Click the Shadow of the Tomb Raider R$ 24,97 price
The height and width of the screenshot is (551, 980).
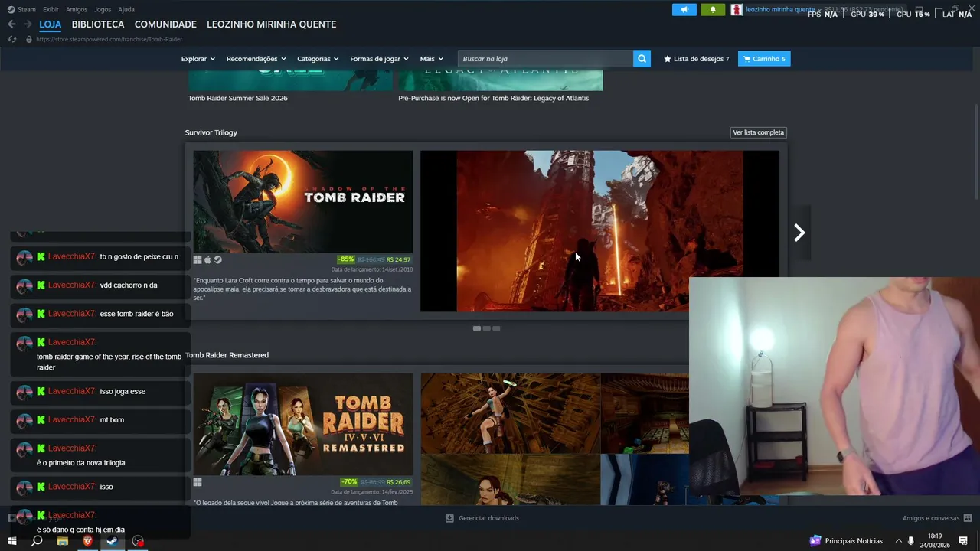[399, 259]
